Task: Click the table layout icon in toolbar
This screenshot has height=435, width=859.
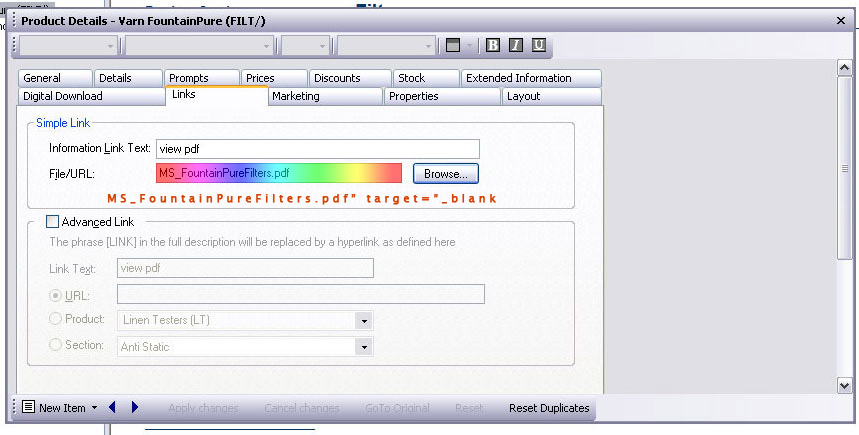Action: [452, 45]
